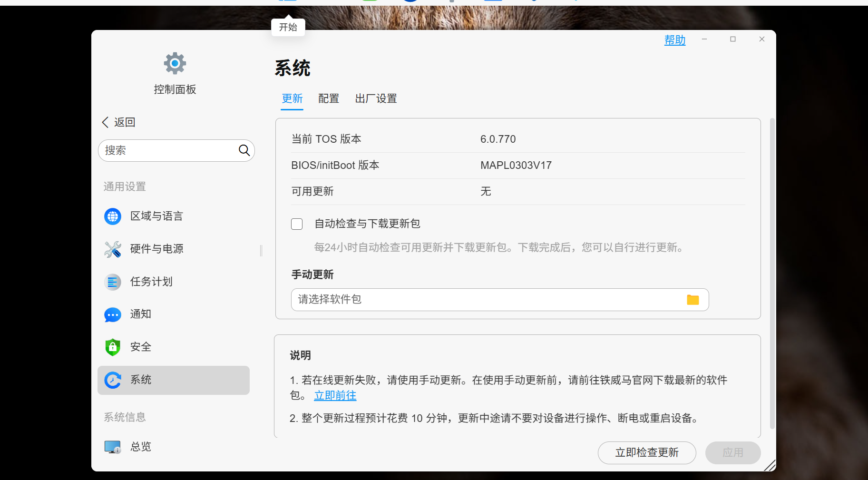Viewport: 868px width, 480px height.
Task: Click the 可用更新 value 无
Action: (x=486, y=192)
